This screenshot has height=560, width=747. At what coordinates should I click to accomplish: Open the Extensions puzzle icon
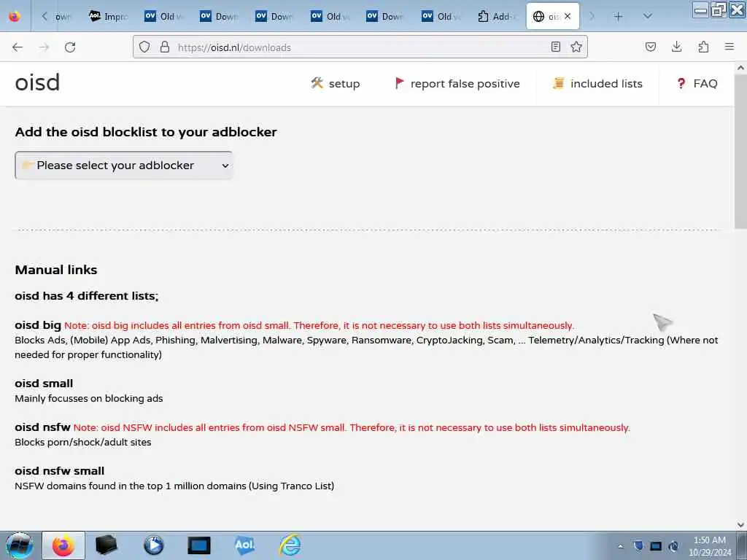point(703,47)
